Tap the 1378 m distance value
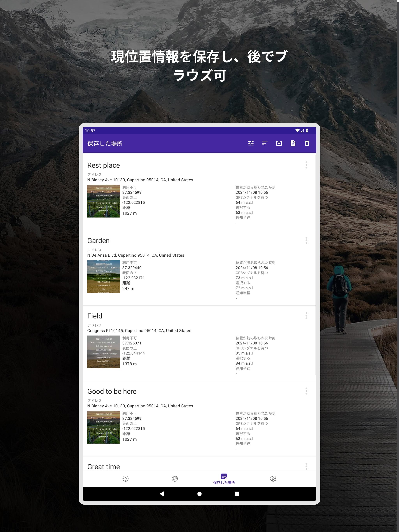This screenshot has height=532, width=399. coord(130,364)
